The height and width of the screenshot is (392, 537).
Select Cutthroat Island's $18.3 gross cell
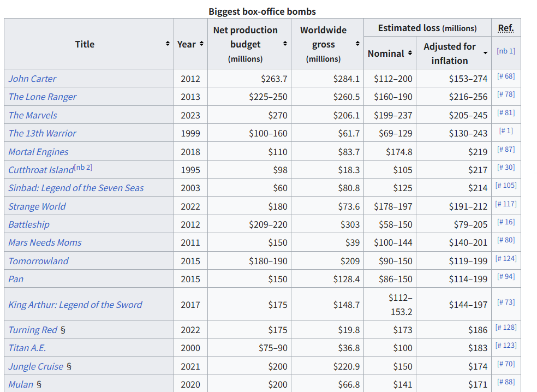point(327,170)
